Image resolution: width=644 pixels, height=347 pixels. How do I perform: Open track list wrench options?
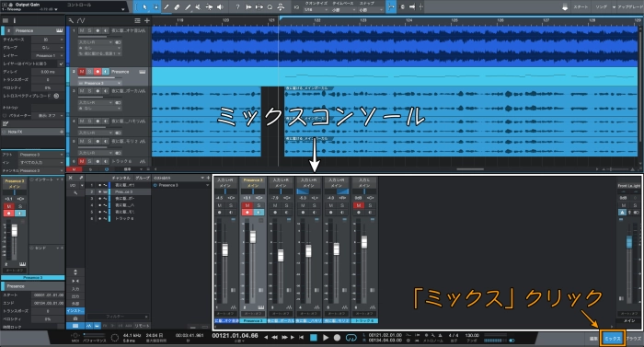coord(71,20)
